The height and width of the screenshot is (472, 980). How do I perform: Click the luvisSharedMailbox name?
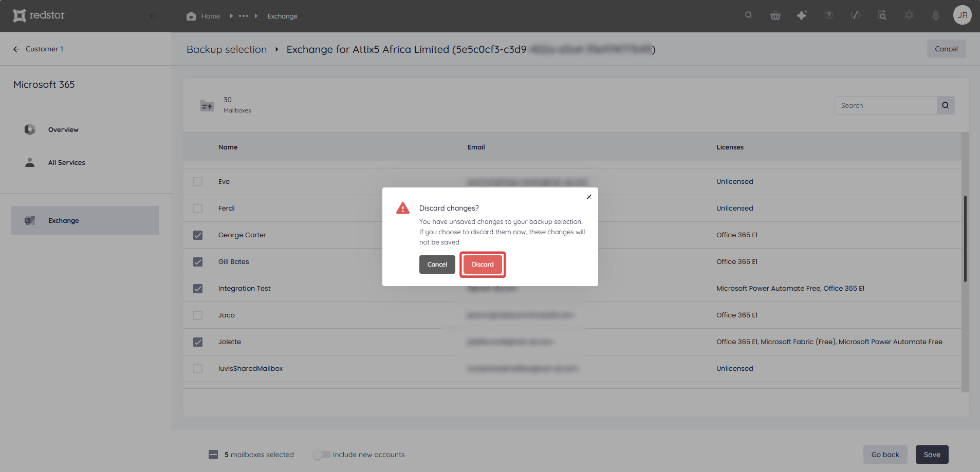click(250, 368)
